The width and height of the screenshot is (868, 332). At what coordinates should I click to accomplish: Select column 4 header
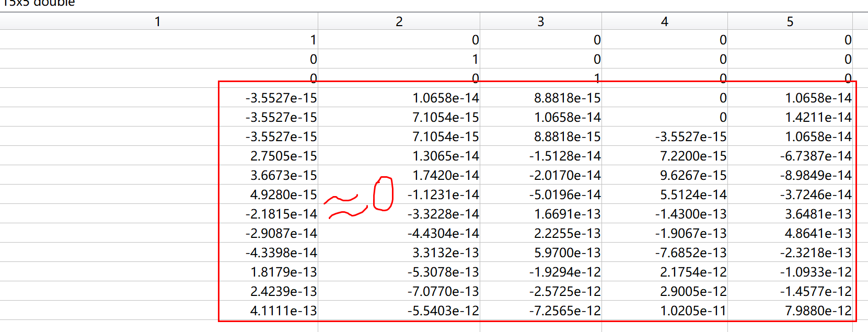click(x=665, y=21)
